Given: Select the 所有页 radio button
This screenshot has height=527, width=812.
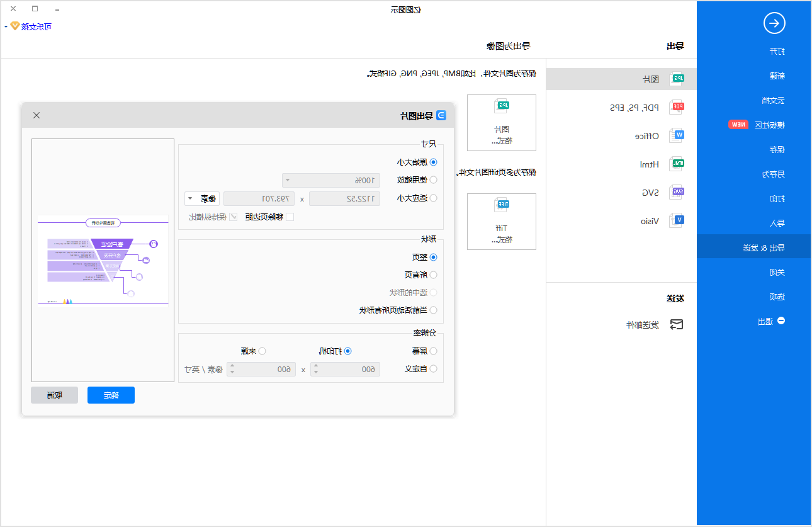Looking at the screenshot, I should click(x=433, y=275).
